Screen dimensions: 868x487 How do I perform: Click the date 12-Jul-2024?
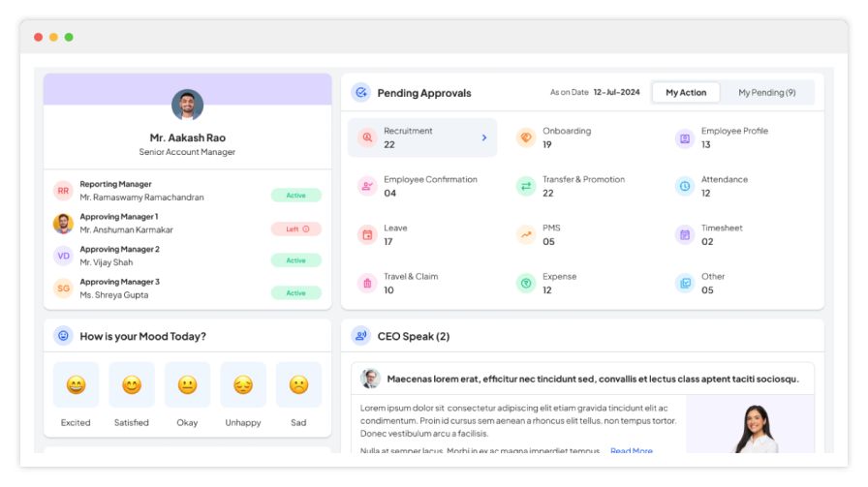point(616,92)
